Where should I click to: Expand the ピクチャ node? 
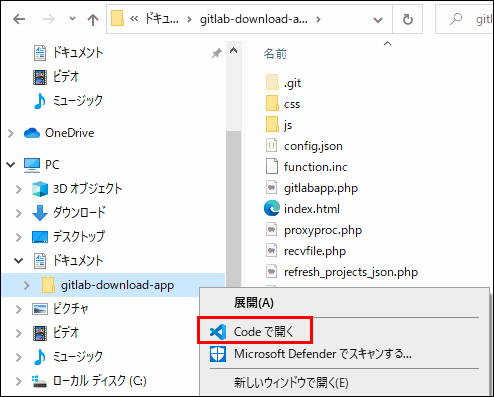pos(19,309)
